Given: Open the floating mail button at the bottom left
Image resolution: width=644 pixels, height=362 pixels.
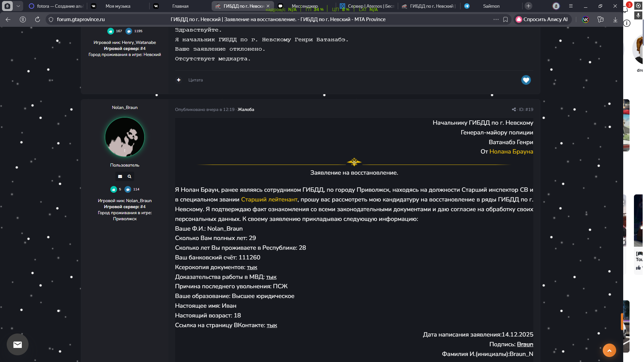Looking at the screenshot, I should (17, 344).
